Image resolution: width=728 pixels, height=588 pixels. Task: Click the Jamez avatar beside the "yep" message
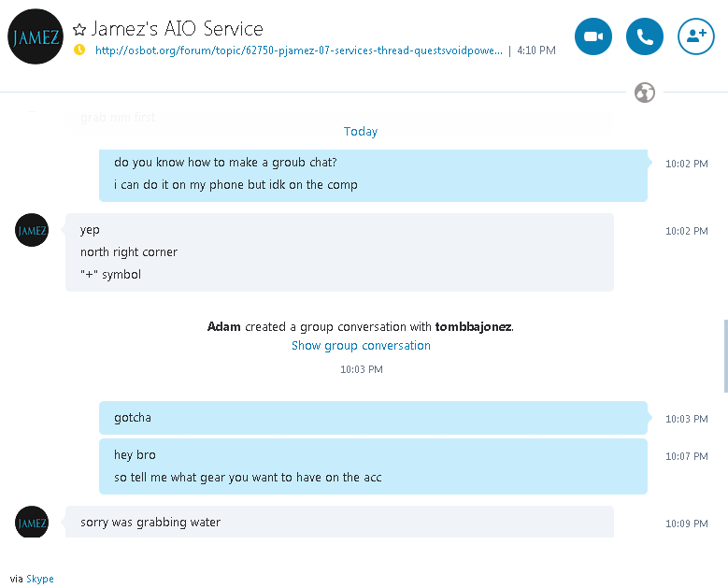[32, 230]
